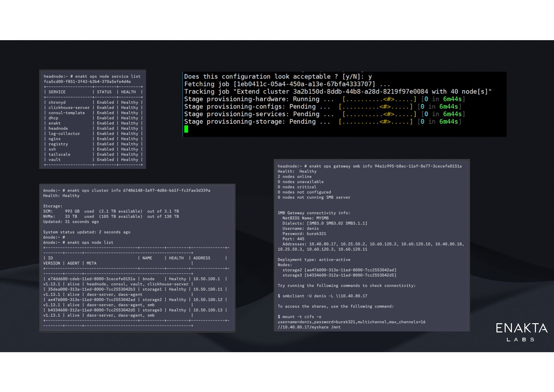Click the STATUS column header

tap(104, 92)
